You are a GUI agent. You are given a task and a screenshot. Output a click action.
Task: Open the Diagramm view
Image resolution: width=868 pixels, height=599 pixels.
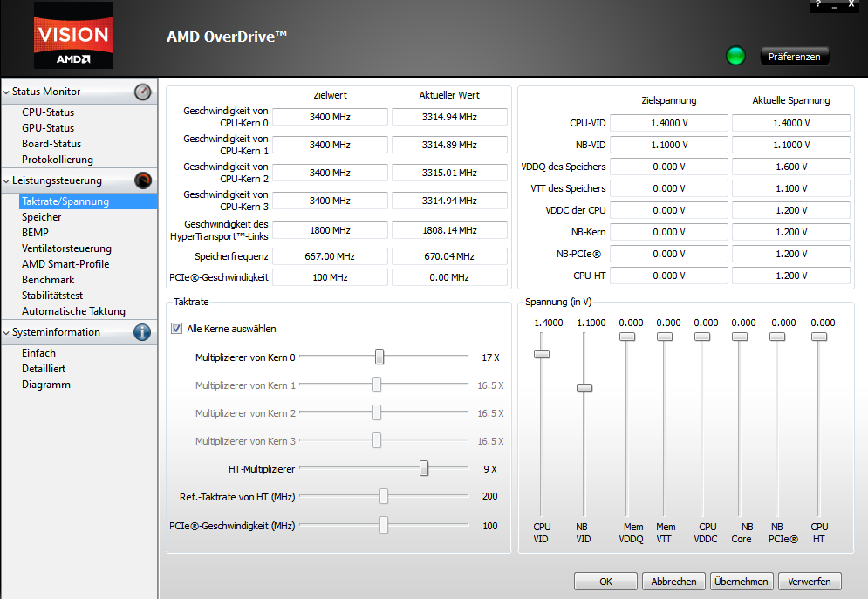point(46,385)
